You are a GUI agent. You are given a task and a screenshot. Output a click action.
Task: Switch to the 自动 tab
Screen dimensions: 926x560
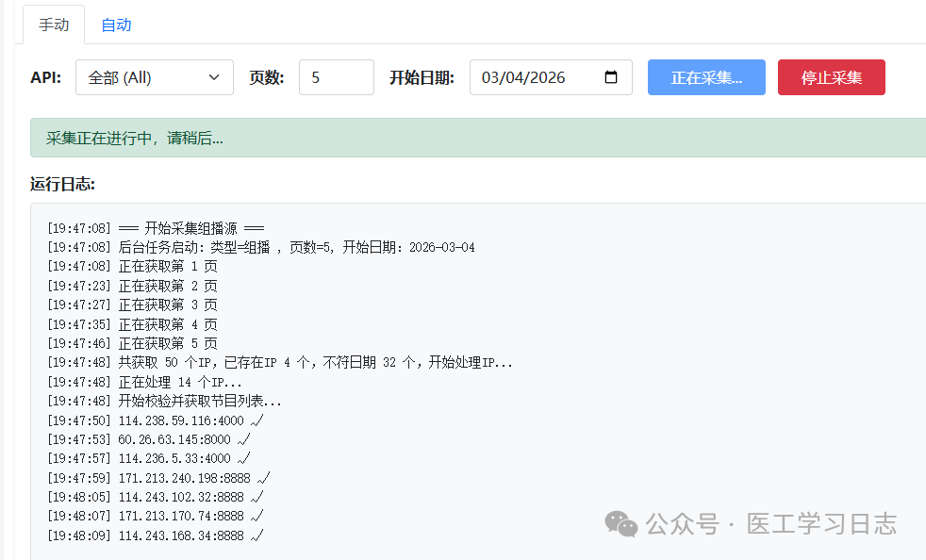[x=116, y=25]
